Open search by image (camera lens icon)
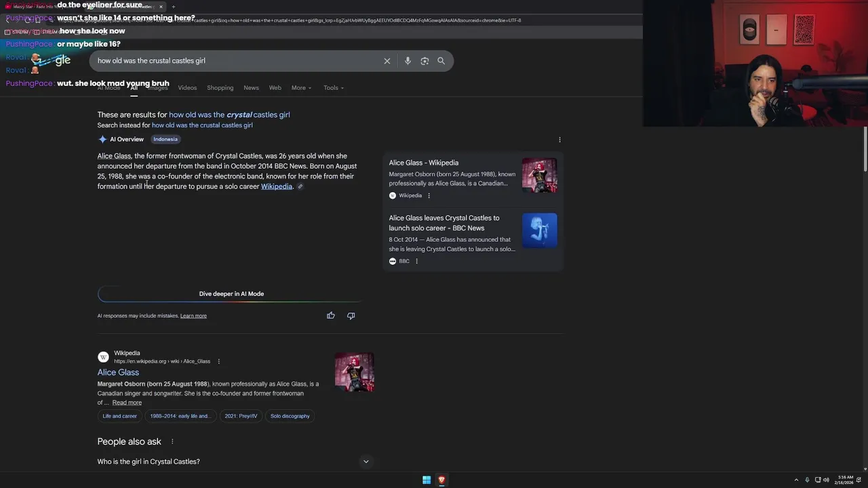868x488 pixels. 425,61
